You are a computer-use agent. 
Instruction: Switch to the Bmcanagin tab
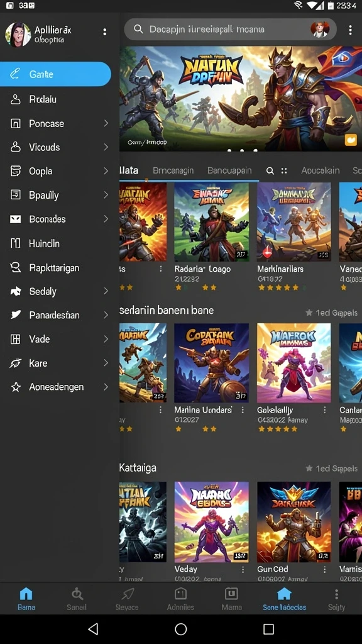(x=173, y=170)
